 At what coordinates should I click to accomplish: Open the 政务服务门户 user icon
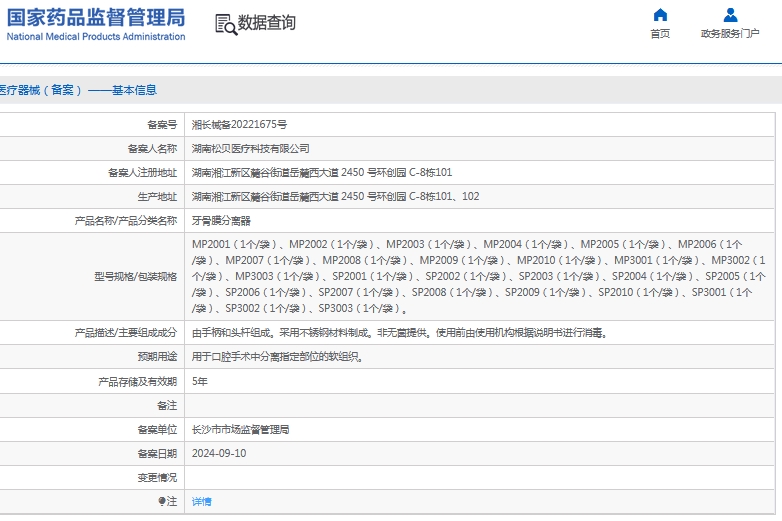pos(730,15)
